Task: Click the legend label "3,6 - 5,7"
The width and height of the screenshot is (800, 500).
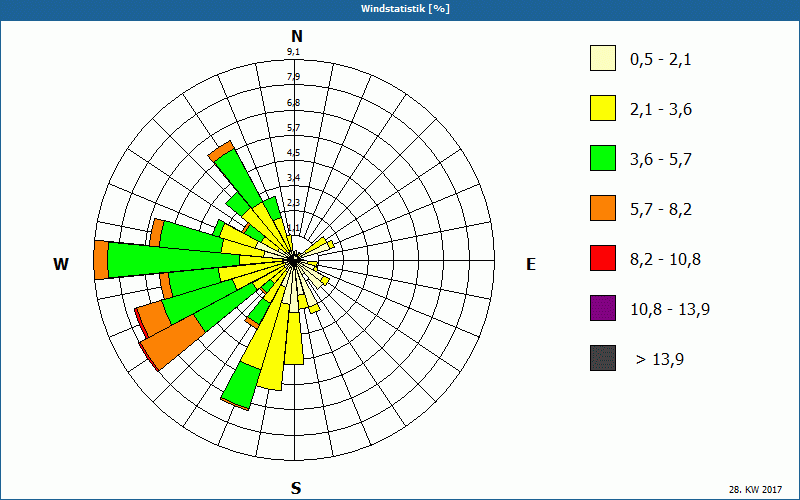Action: click(x=661, y=160)
